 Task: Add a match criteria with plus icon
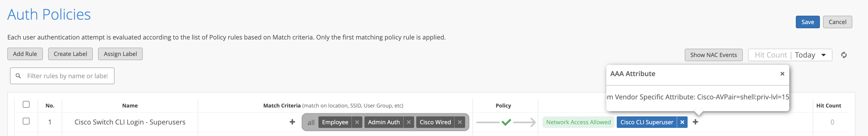pos(292,122)
